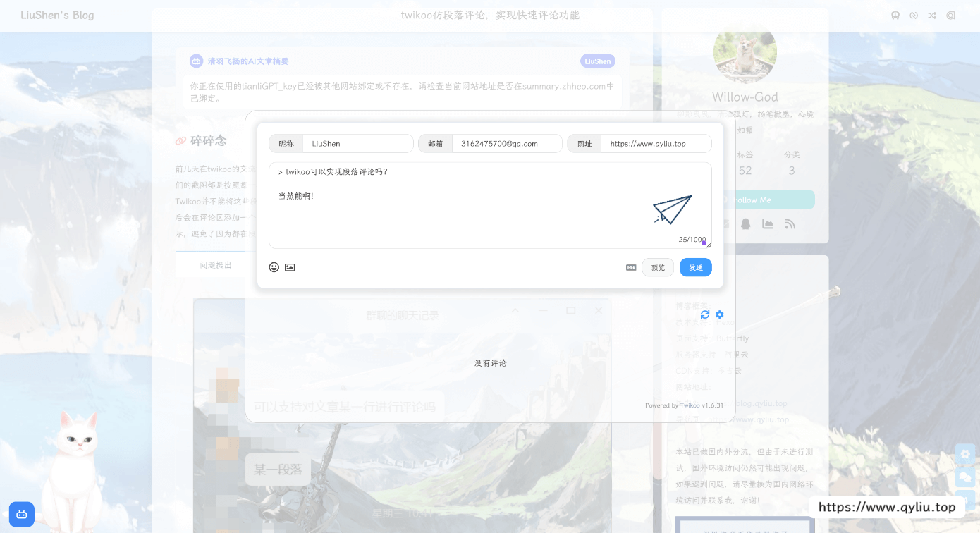Image resolution: width=980 pixels, height=533 pixels.
Task: Open the emoji picker in the comment box
Action: [274, 267]
